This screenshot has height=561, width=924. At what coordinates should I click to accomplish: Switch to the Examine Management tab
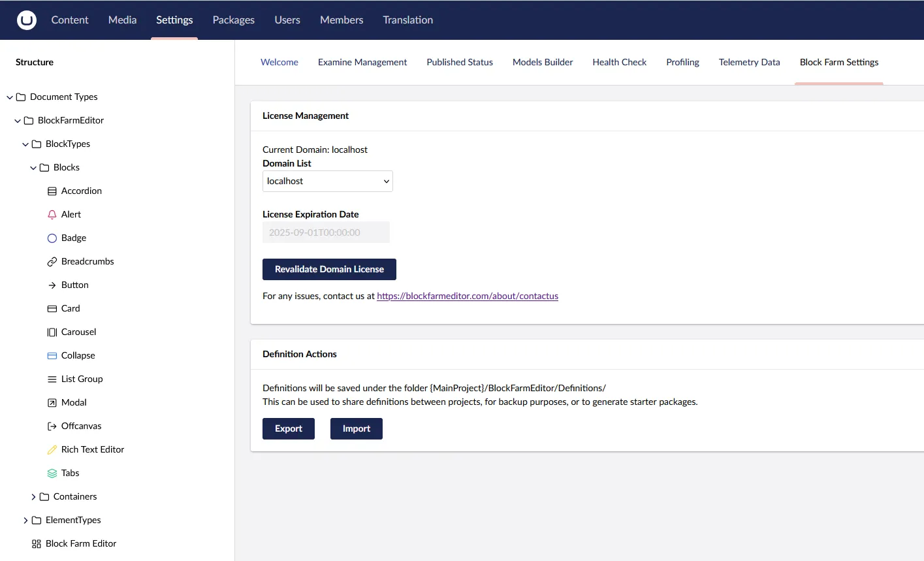[x=362, y=62]
